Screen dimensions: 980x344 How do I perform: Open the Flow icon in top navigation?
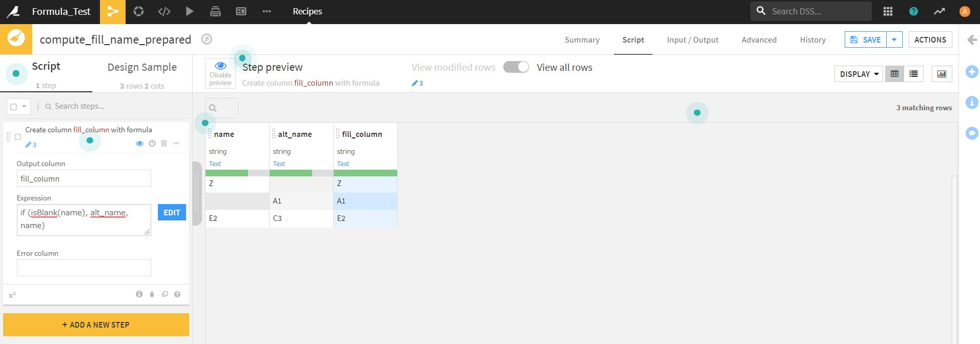pyautogui.click(x=113, y=11)
